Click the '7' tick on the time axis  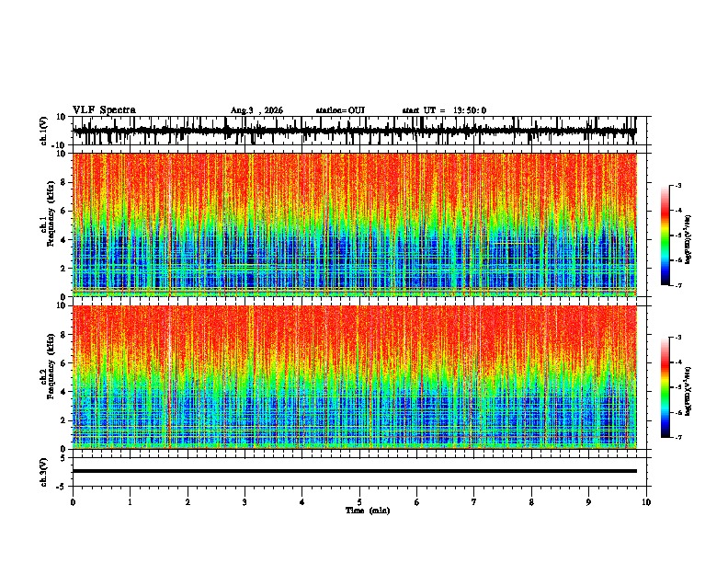point(474,502)
